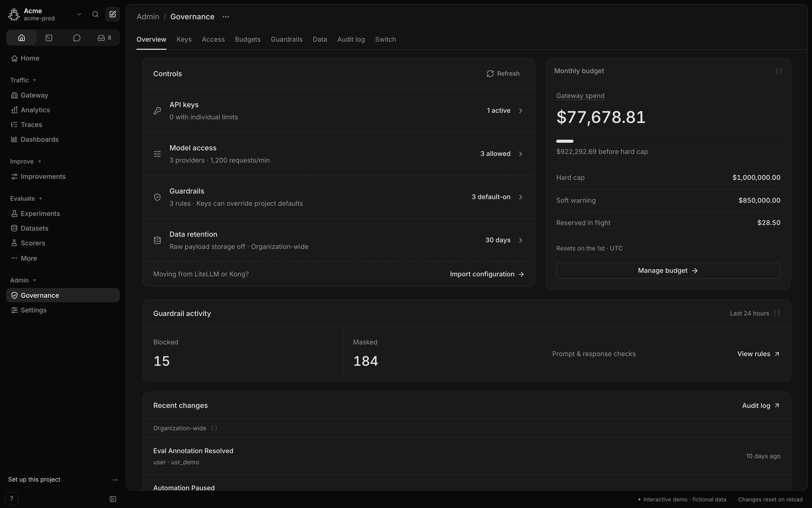Open the Audit log link in Recent changes

tap(761, 406)
